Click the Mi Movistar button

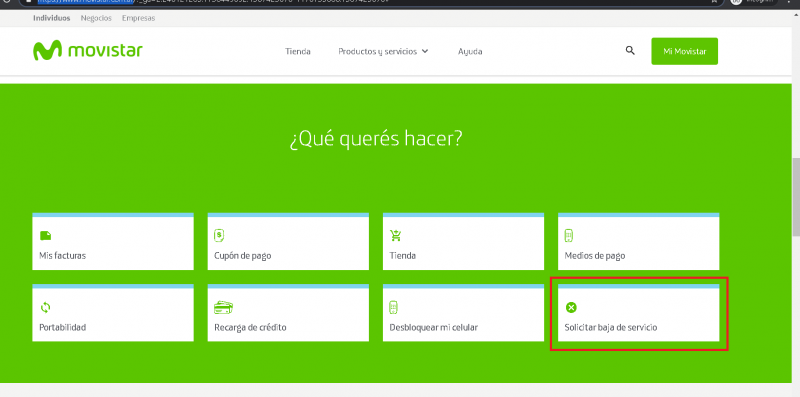click(684, 51)
